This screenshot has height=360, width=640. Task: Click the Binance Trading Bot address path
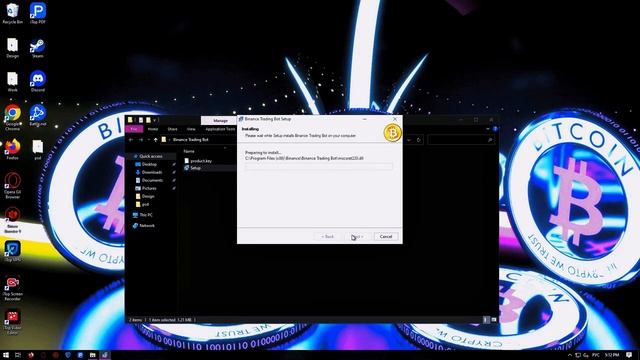190,140
